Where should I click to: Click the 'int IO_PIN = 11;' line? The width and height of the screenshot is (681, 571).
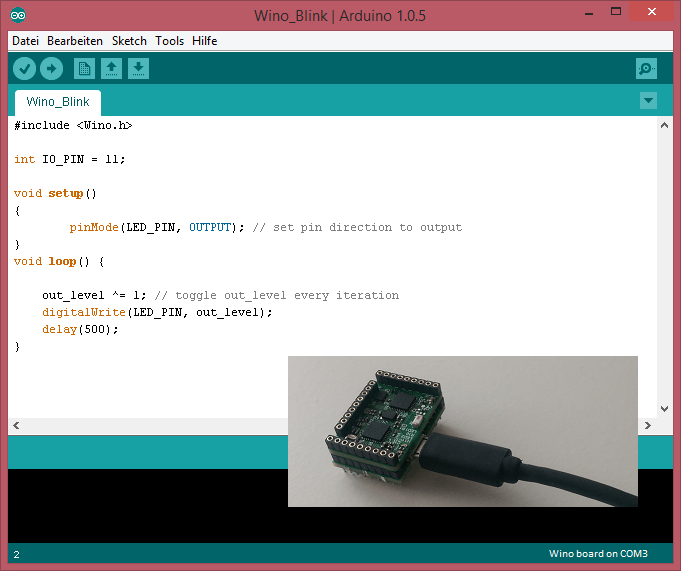pyautogui.click(x=69, y=159)
